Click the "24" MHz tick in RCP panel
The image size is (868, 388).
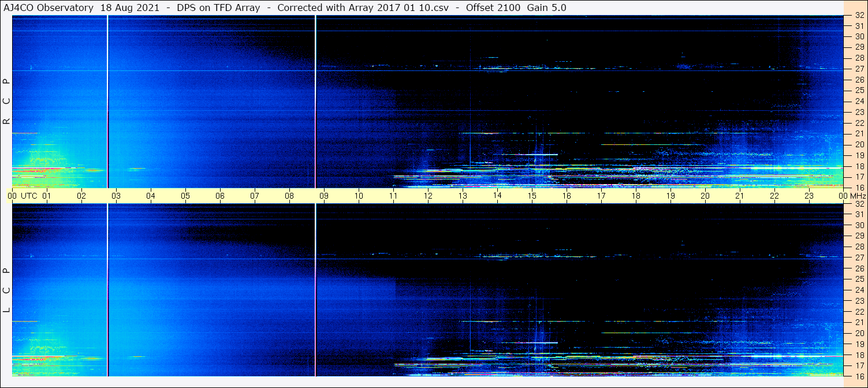pos(859,101)
